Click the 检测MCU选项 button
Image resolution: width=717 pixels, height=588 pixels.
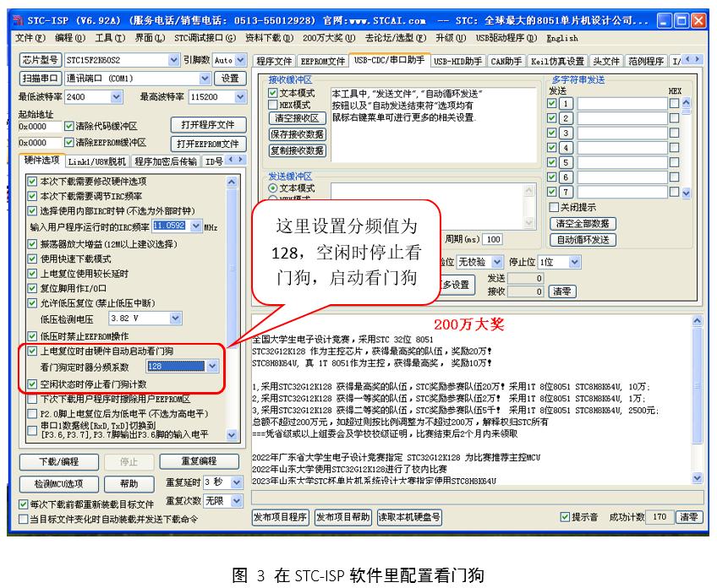click(59, 483)
